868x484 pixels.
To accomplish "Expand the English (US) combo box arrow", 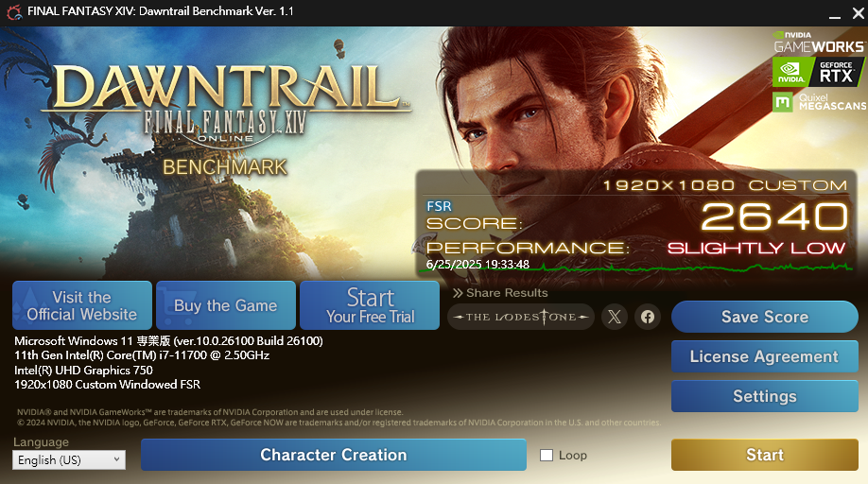I will coord(116,459).
